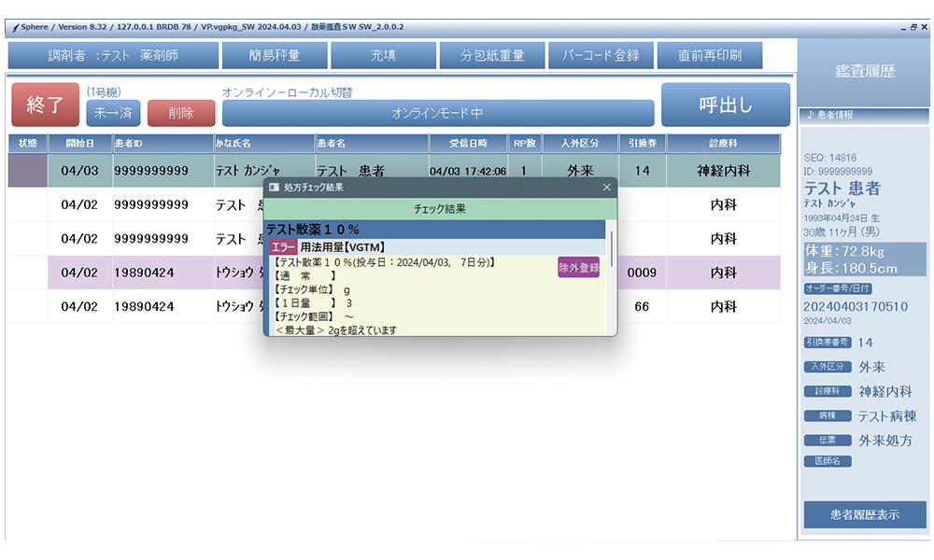Click the 患者ID column header
The image size is (934, 560).
click(x=163, y=144)
